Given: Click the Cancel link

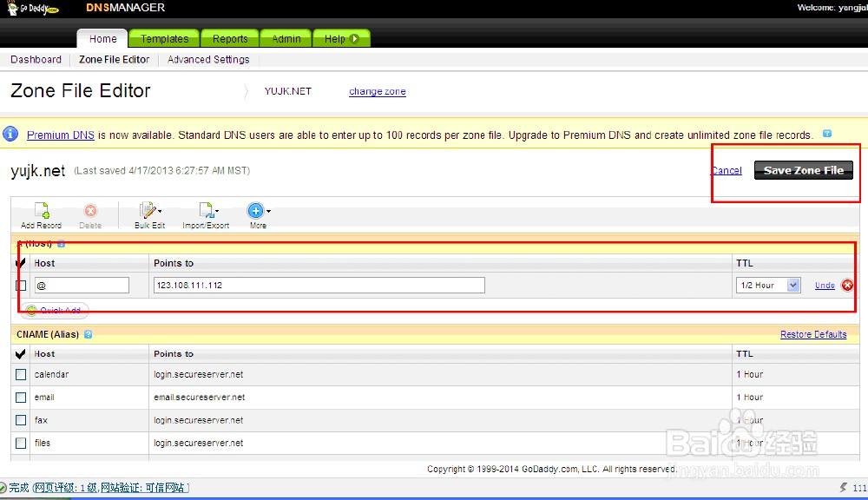Looking at the screenshot, I should [727, 170].
